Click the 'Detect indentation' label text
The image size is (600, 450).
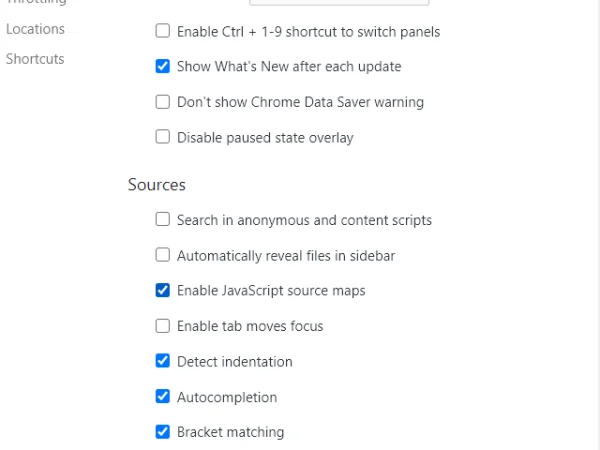pos(234,361)
